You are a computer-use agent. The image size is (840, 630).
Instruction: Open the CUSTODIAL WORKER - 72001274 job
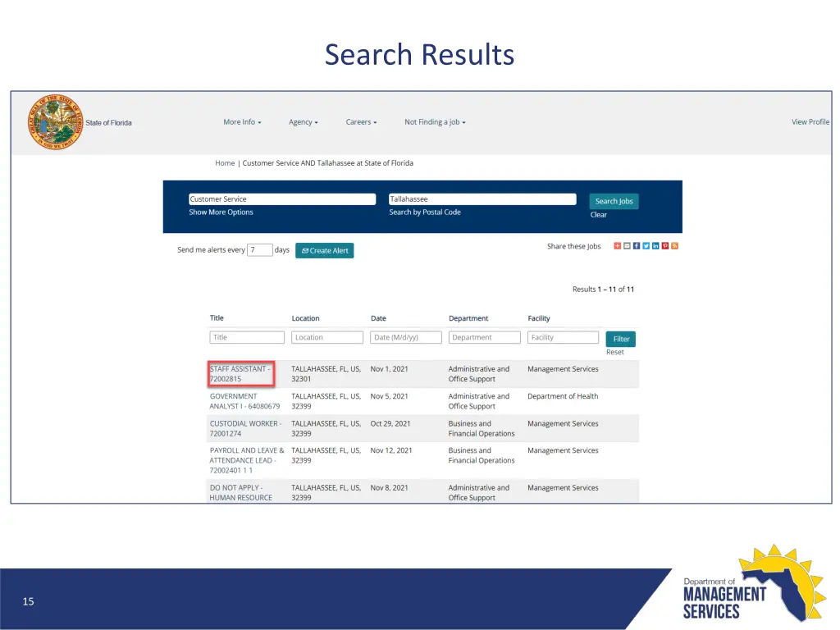[245, 428]
